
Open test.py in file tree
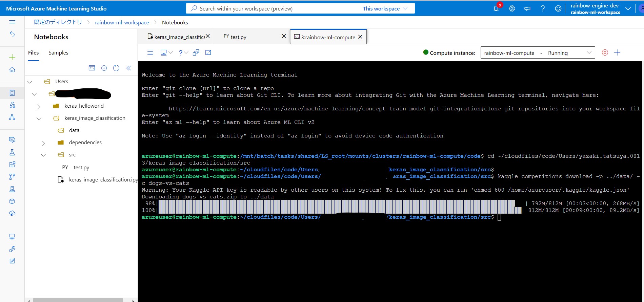81,168
